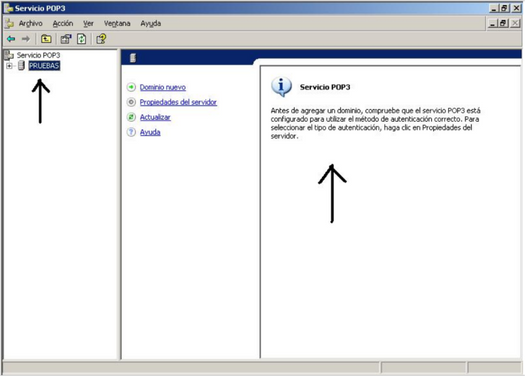Open the Properties toolbar icon
The height and width of the screenshot is (377, 525).
[x=66, y=39]
